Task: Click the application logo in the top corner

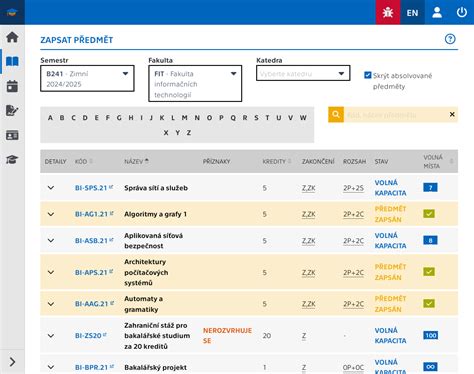Action: 12,12
